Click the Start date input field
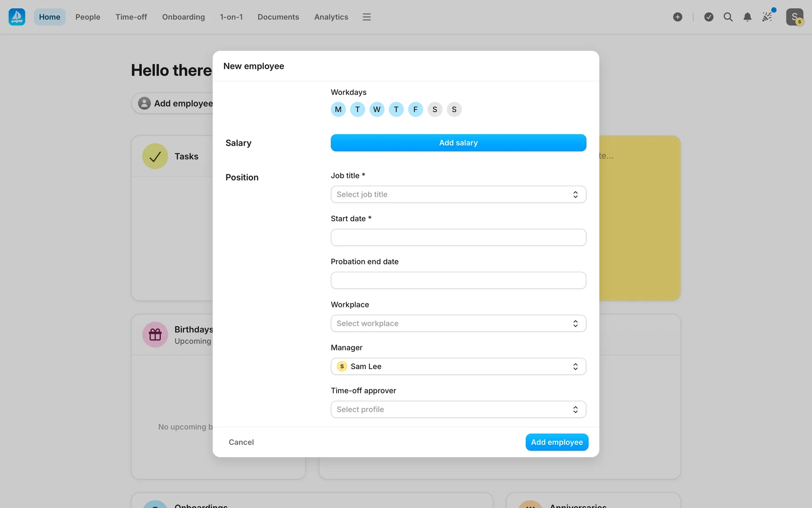 (x=458, y=237)
